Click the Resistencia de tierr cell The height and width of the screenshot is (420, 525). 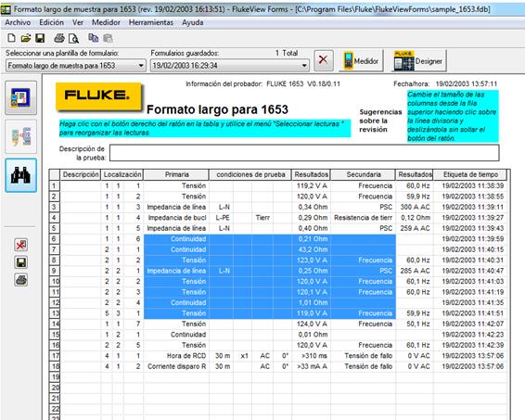pyautogui.click(x=364, y=218)
